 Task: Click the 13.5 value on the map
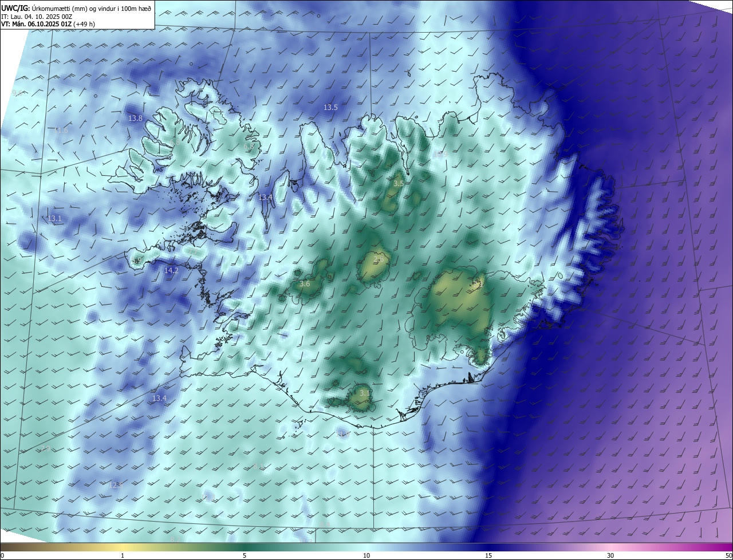[330, 107]
